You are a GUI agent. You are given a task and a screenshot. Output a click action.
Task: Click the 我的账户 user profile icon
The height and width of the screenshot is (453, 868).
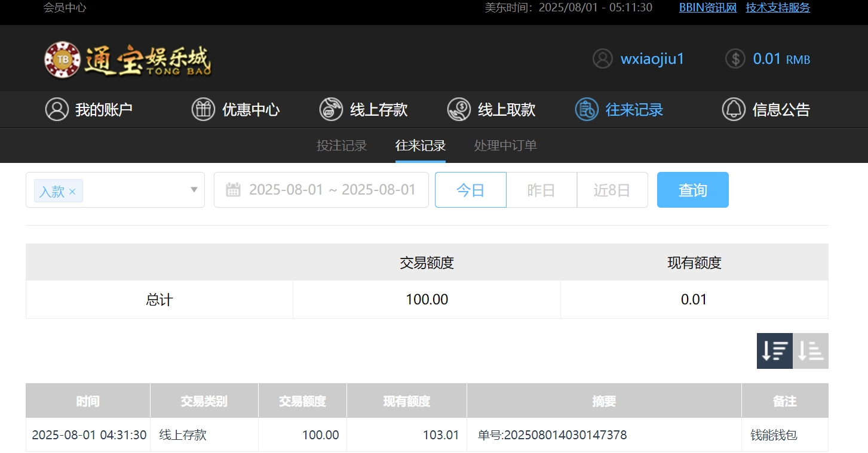pyautogui.click(x=57, y=110)
